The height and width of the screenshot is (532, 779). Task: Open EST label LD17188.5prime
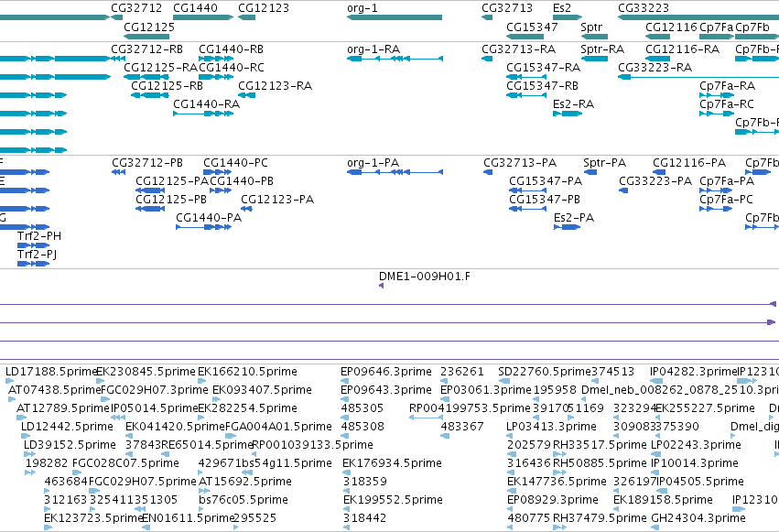(51, 372)
